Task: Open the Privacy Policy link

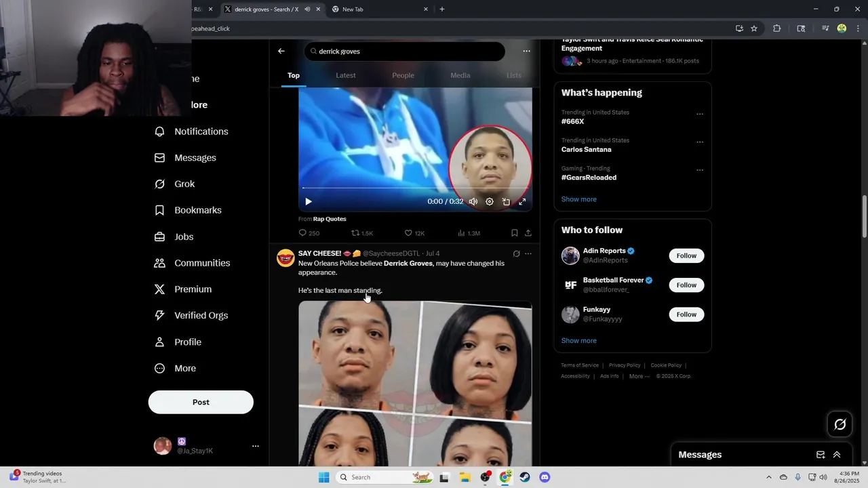Action: click(625, 365)
